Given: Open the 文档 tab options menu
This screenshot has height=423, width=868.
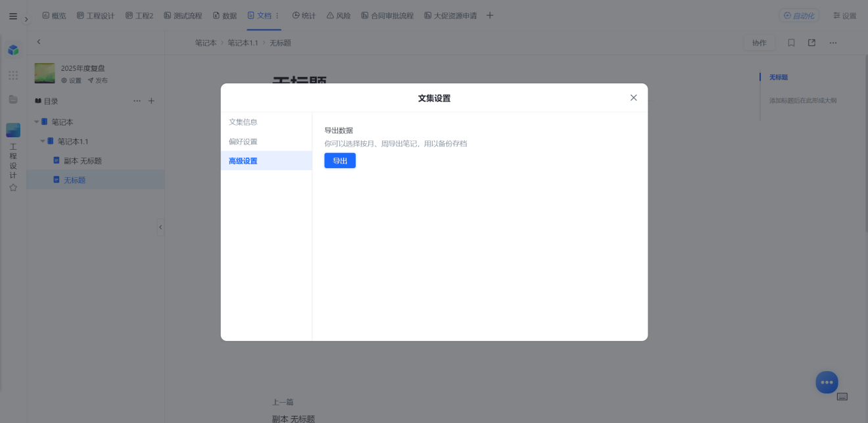Looking at the screenshot, I should pos(277,16).
